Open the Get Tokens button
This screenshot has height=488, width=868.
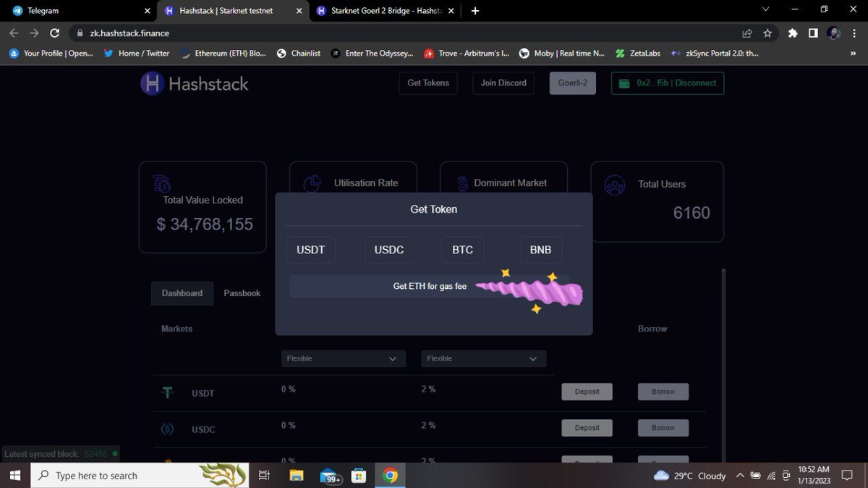tap(428, 83)
